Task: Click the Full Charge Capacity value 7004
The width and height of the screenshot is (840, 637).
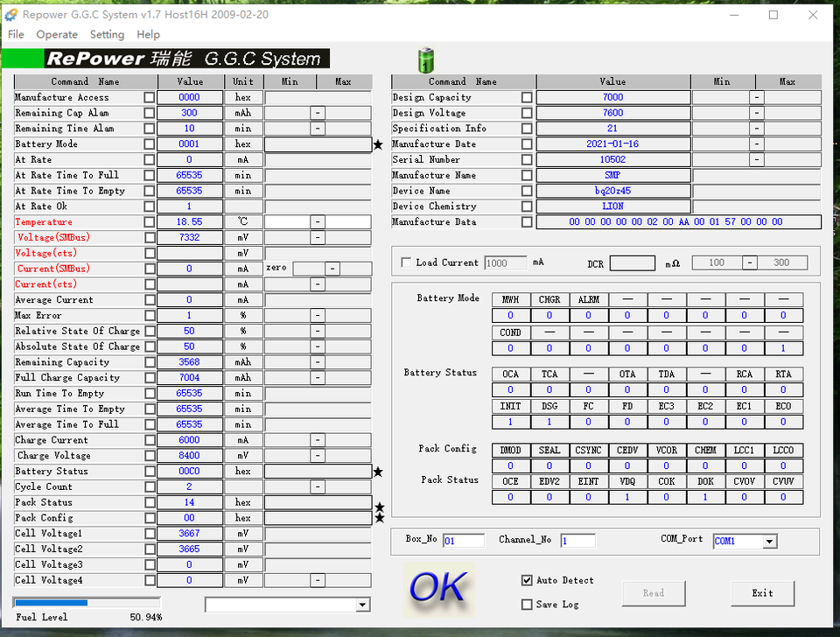Action: pos(190,378)
